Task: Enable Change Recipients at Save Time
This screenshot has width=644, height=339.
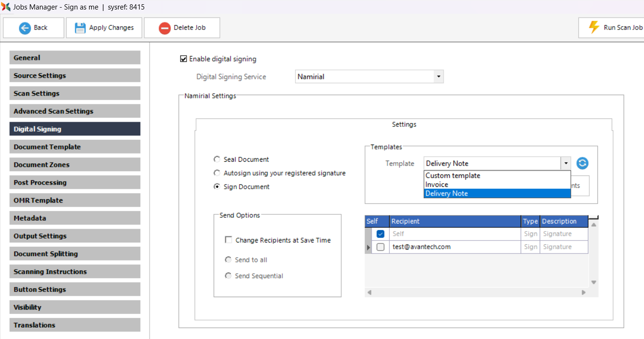Action: click(x=228, y=240)
